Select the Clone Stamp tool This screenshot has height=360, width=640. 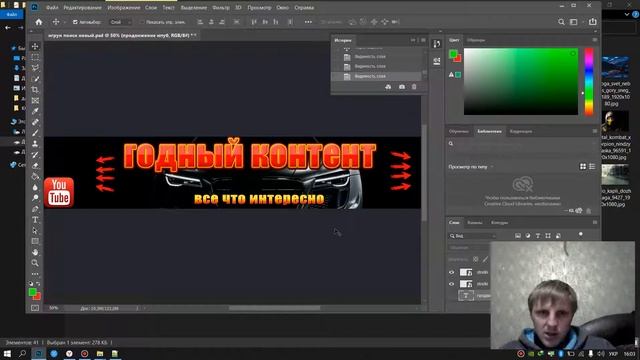coord(35,144)
